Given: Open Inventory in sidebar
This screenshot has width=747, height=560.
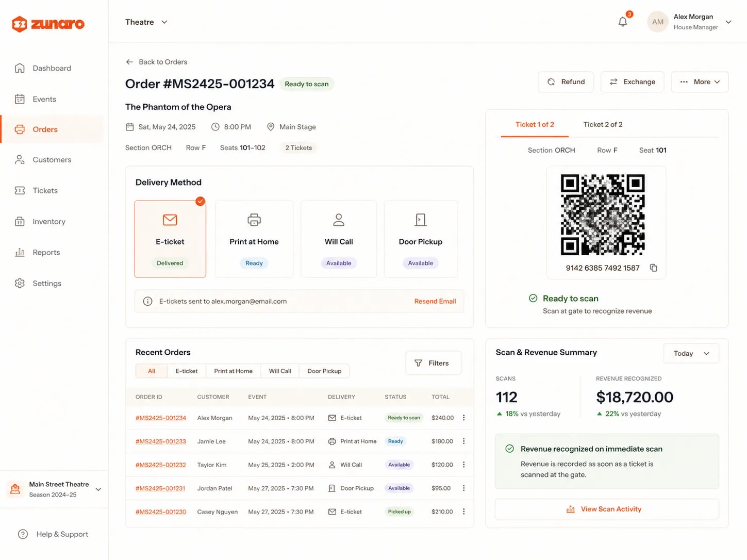Looking at the screenshot, I should click(52, 222).
